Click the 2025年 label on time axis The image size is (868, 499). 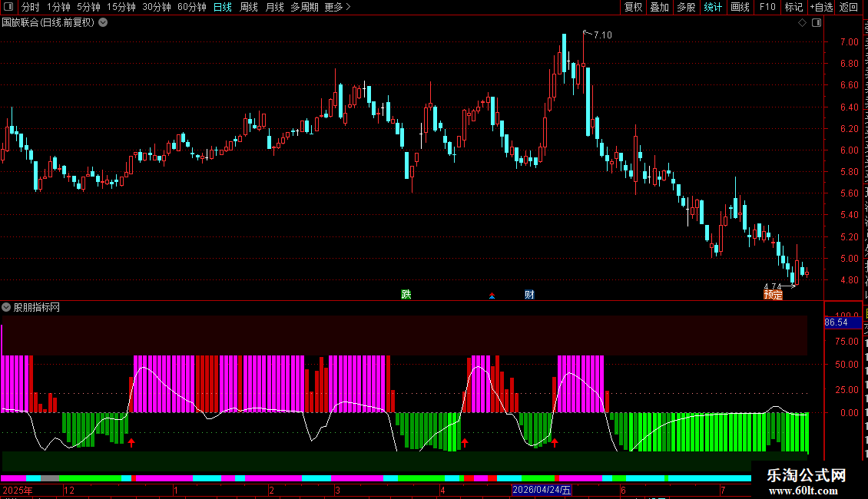18,490
